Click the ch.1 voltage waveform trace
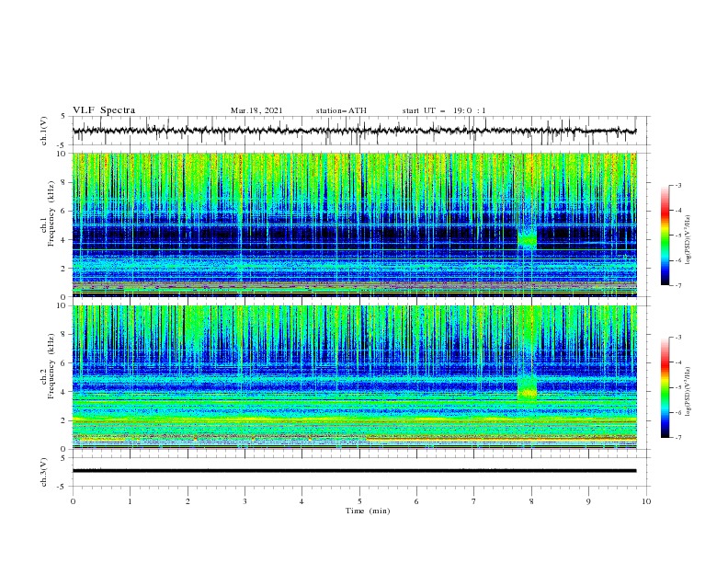Image resolution: width=728 pixels, height=563 pixels. pos(354,131)
